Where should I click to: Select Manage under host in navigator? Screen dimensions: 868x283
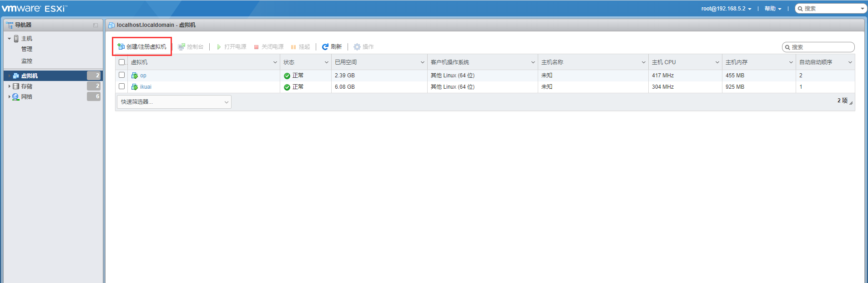27,49
